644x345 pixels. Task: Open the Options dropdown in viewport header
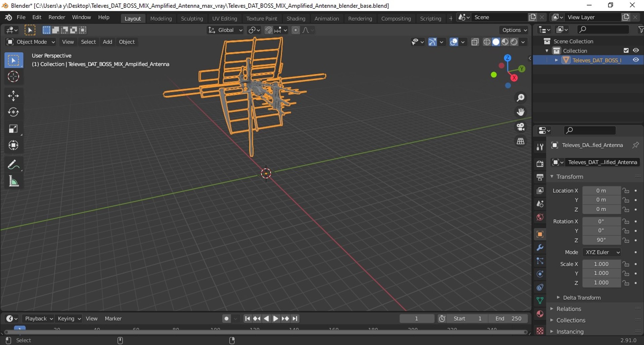pos(514,30)
